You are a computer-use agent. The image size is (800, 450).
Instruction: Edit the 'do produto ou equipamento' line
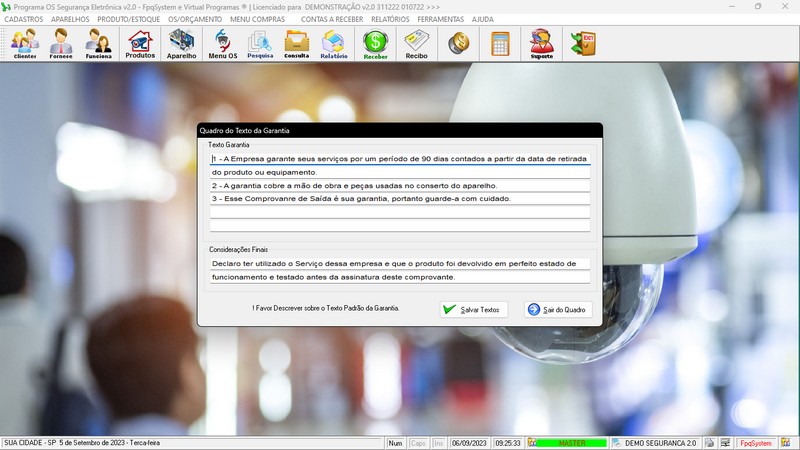pyautogui.click(x=400, y=172)
